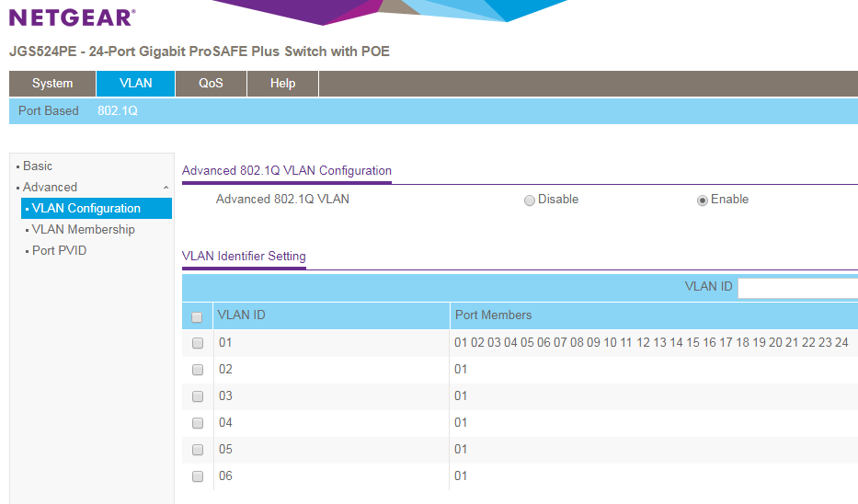Viewport: 858px width, 504px height.
Task: Switch to 802.1Q VLAN submenu
Action: coord(118,110)
